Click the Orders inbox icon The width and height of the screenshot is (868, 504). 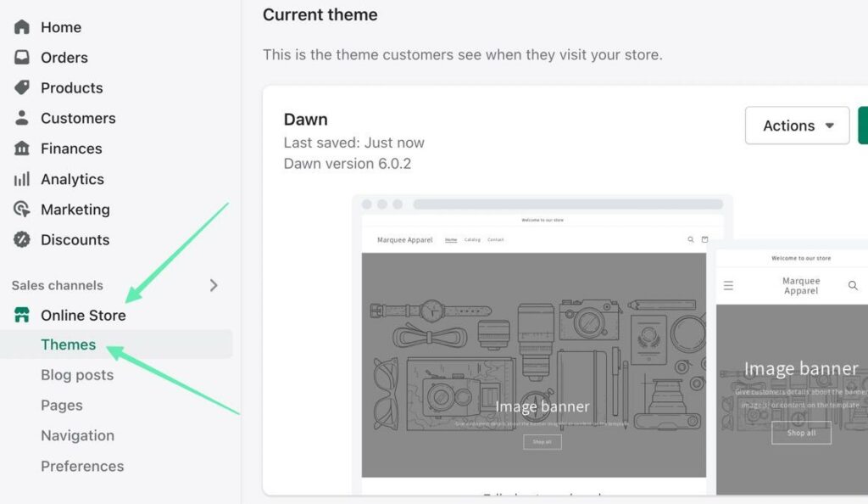22,58
